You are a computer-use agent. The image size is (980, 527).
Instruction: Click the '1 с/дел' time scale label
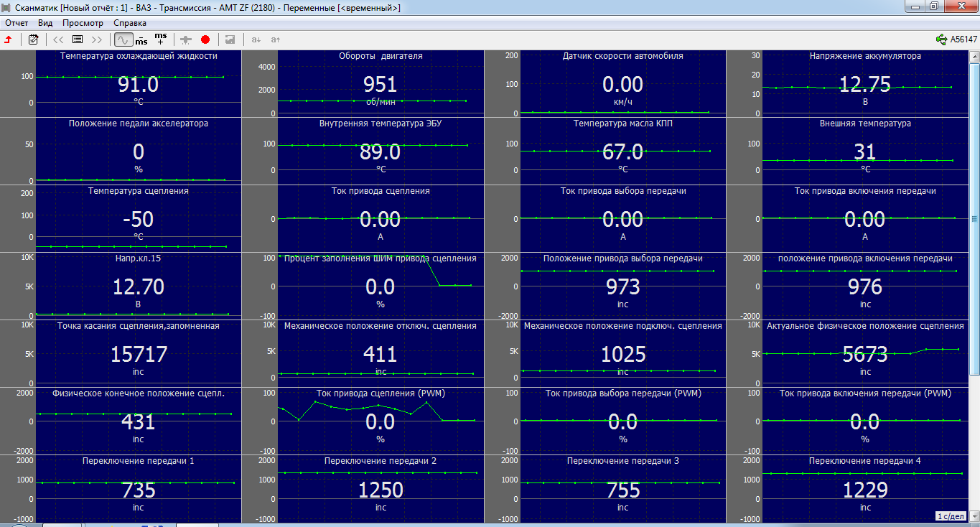(951, 516)
